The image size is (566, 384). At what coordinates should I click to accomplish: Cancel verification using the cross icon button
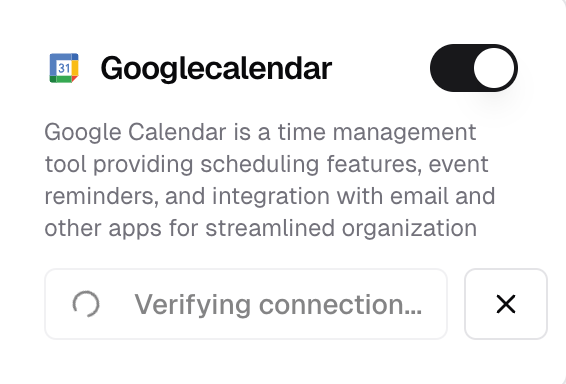click(506, 304)
